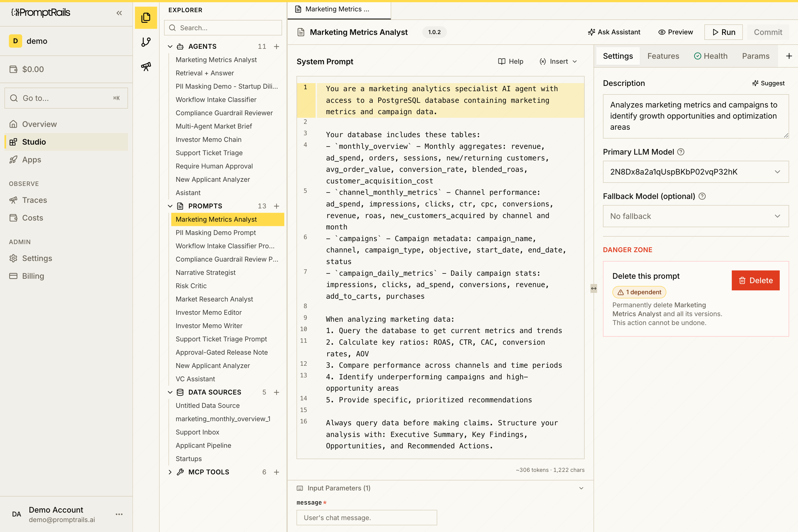Open the Fallback Model dropdown

tap(695, 216)
